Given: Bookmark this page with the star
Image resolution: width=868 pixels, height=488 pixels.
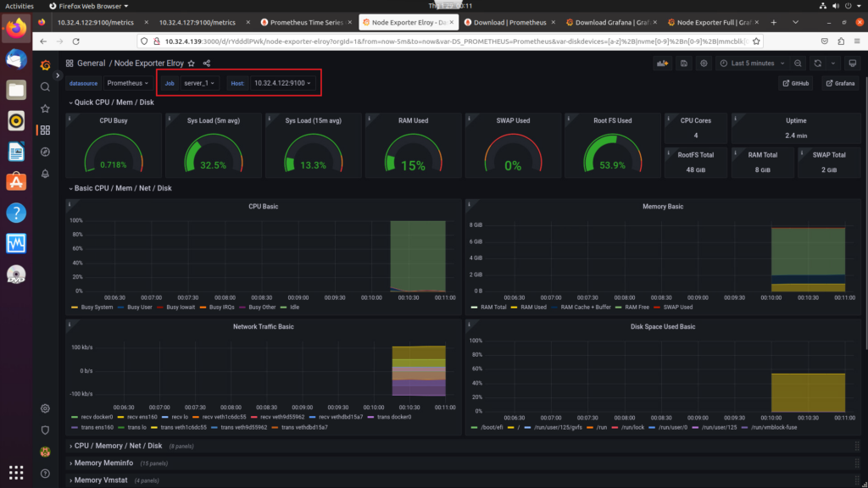Looking at the screenshot, I should pos(756,42).
